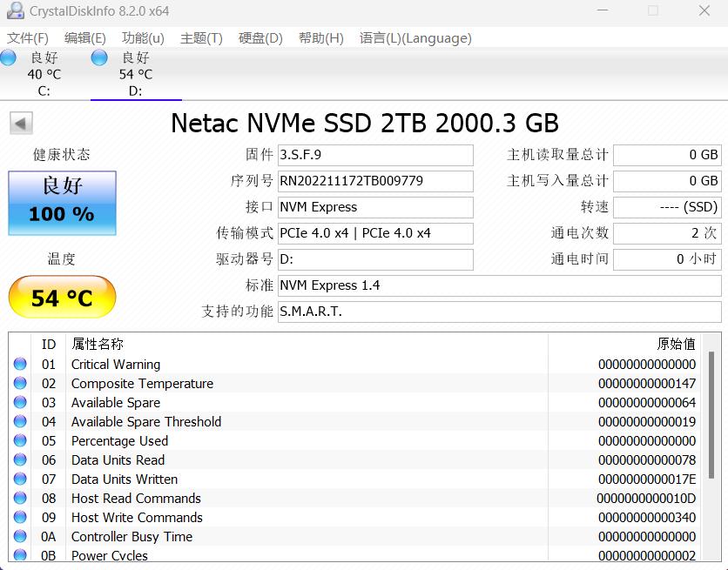This screenshot has width=728, height=570.
Task: Click the blue status icon beside Critical Warning
Action: tap(19, 364)
